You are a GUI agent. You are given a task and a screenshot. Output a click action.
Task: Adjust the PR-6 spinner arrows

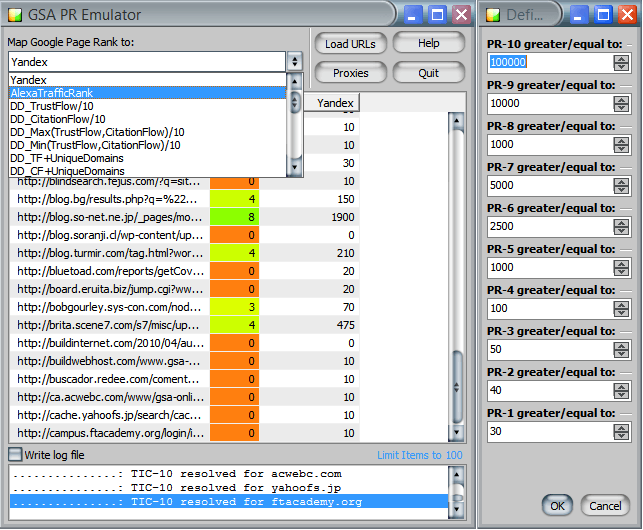[621, 226]
